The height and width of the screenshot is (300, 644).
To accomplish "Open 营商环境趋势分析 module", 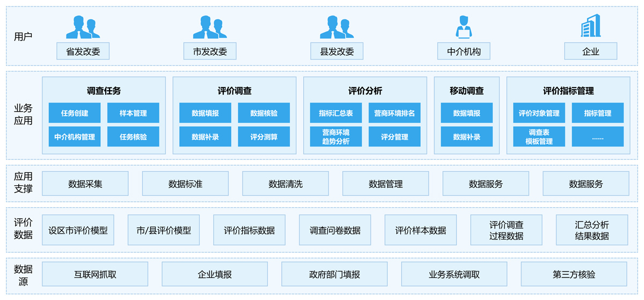I will tap(336, 137).
